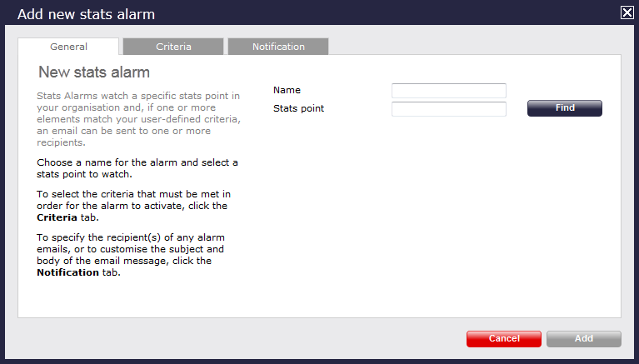Click the dialog title 'Add new stats alarm'
This screenshot has height=364, width=639.
coord(86,14)
